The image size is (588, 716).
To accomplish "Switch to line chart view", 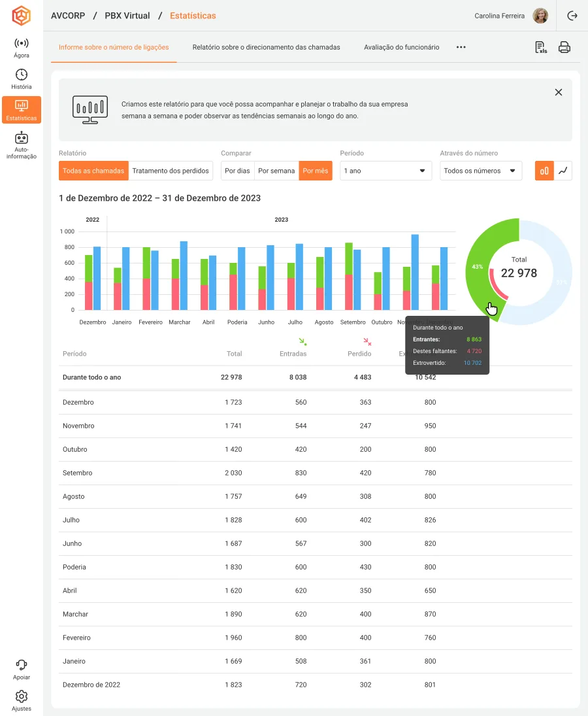I will tap(563, 171).
